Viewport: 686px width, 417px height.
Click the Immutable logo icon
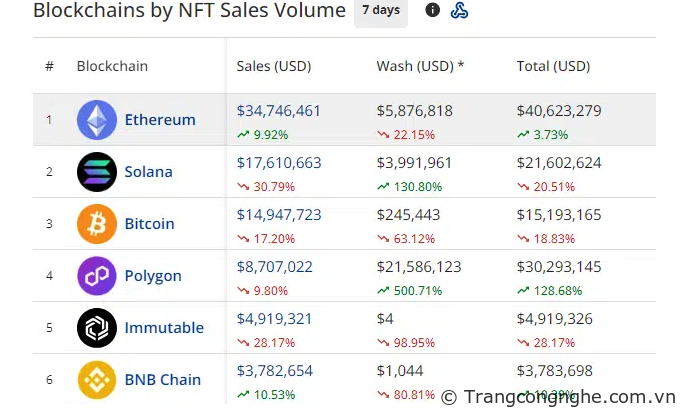pos(97,328)
